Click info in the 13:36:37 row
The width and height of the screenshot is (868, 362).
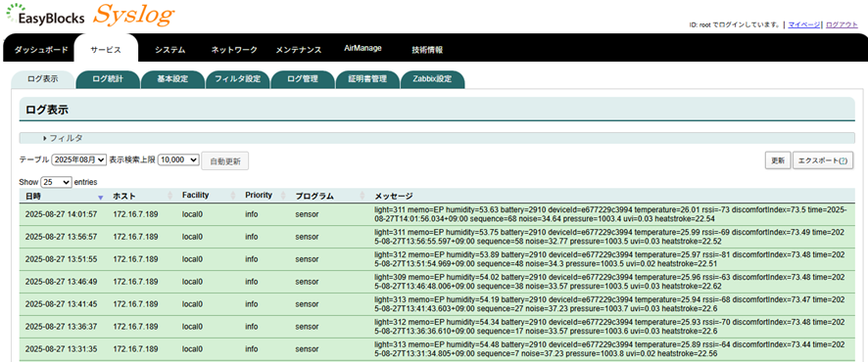point(252,327)
